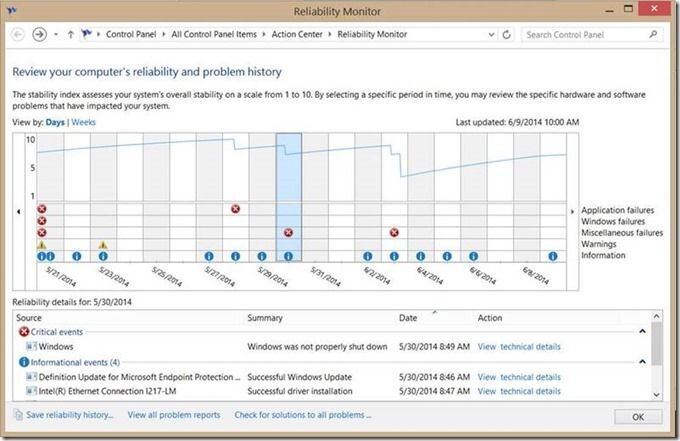View technical details for Definition Update event
The width and height of the screenshot is (680, 441).
[x=519, y=377]
